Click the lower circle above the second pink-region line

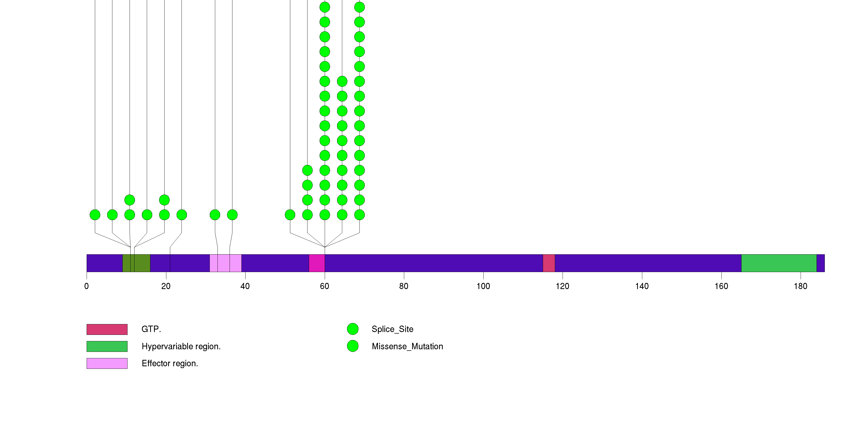(232, 215)
